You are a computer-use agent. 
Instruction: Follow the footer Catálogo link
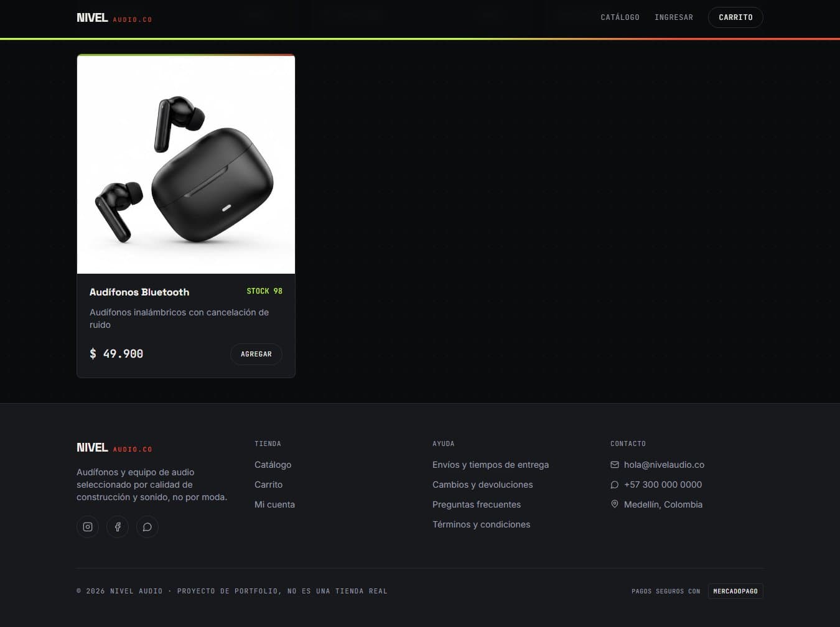click(273, 465)
